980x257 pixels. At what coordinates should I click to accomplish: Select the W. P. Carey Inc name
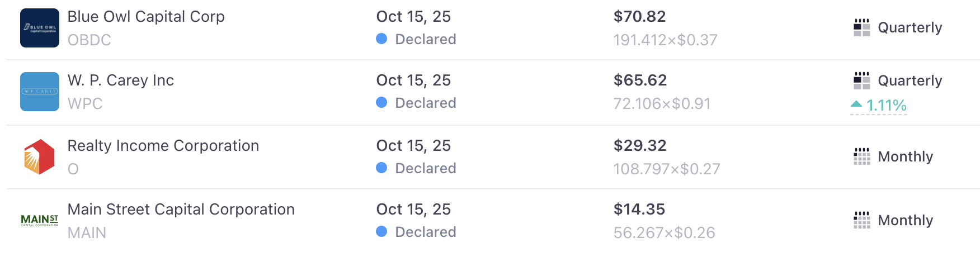click(121, 80)
